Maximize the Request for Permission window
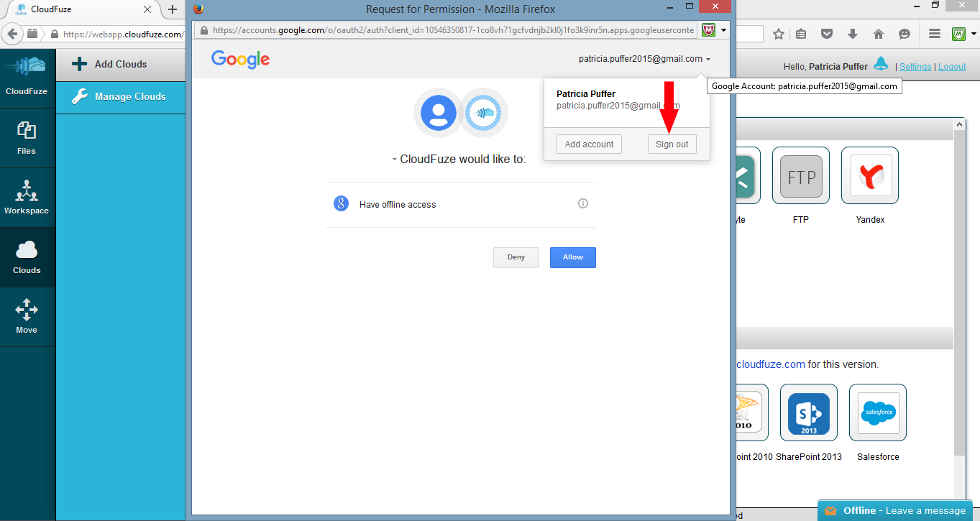Image resolution: width=980 pixels, height=521 pixels. pyautogui.click(x=690, y=6)
